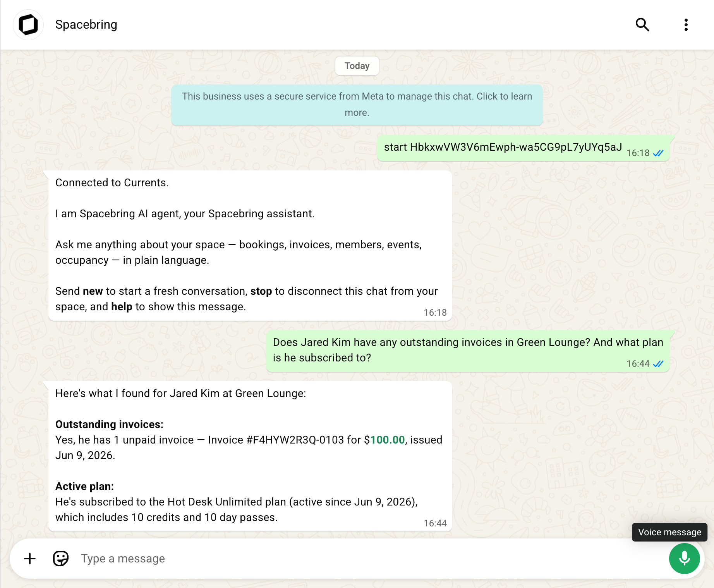Image resolution: width=714 pixels, height=588 pixels.
Task: Click the Invoice #F4HYW2R3Q-0103 text
Action: (x=276, y=440)
